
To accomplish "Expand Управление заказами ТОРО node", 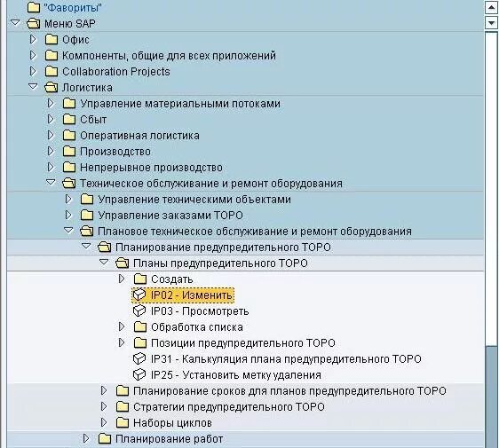I will coord(68,215).
